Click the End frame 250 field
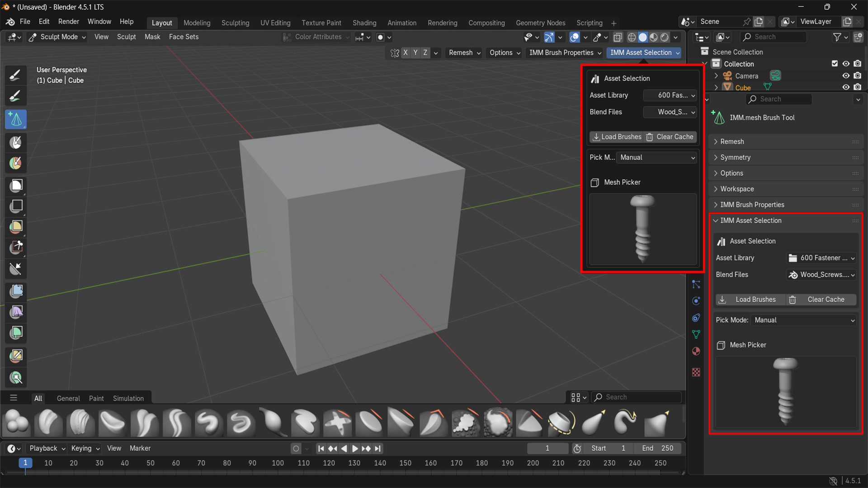868x488 pixels. tap(658, 448)
